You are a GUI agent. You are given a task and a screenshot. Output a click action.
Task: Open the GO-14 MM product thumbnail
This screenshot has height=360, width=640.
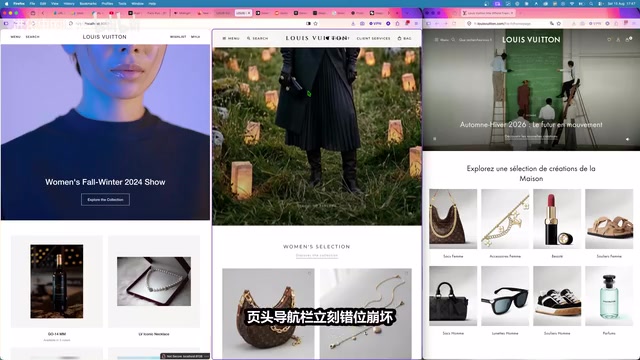(x=57, y=281)
